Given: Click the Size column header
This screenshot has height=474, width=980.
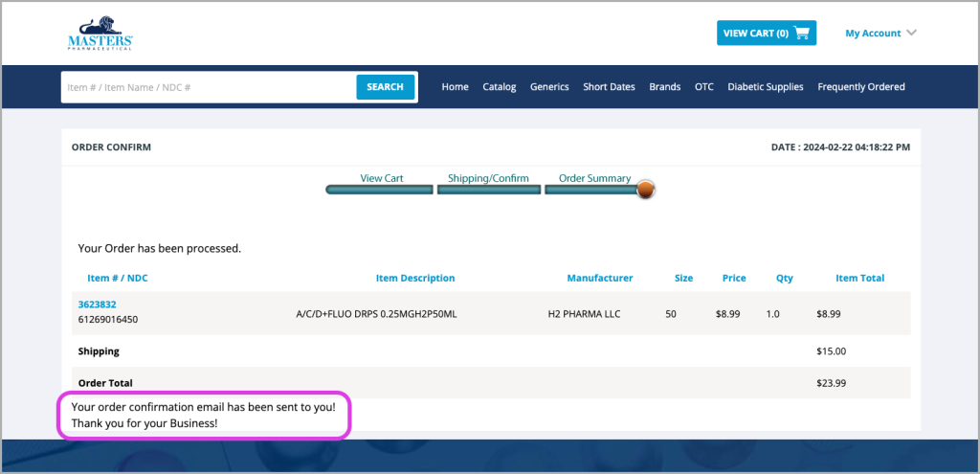Looking at the screenshot, I should [683, 279].
